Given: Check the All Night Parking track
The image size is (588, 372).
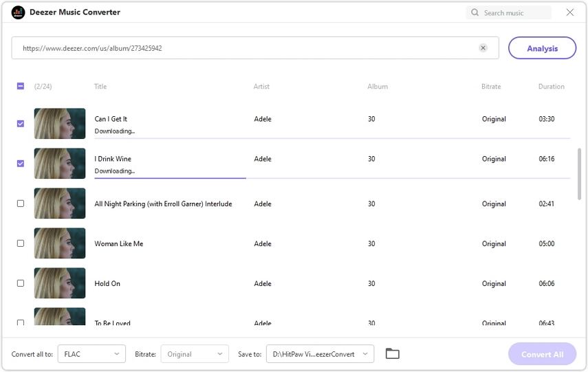Looking at the screenshot, I should (x=21, y=204).
